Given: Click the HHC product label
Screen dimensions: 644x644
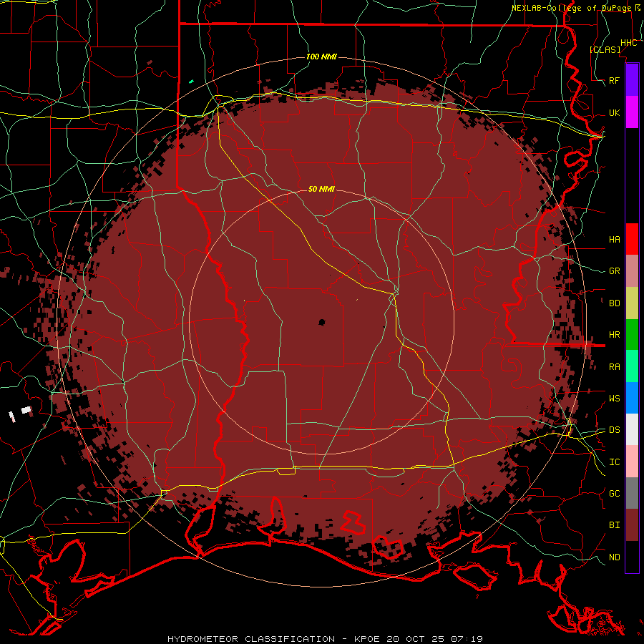Looking at the screenshot, I should 629,43.
